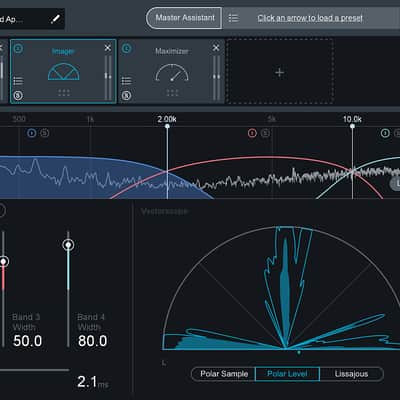This screenshot has height=400, width=400.
Task: Open the Maximizer module preset list icon
Action: (x=126, y=81)
